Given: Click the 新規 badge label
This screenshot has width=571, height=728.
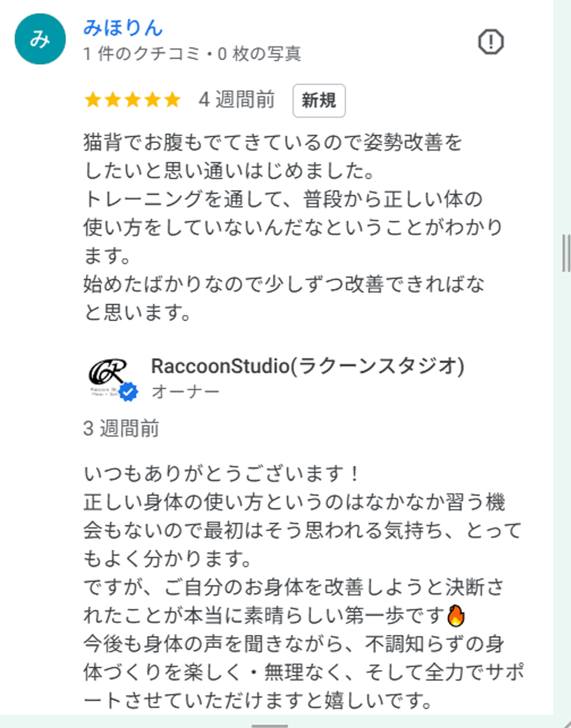Looking at the screenshot, I should coord(319,101).
